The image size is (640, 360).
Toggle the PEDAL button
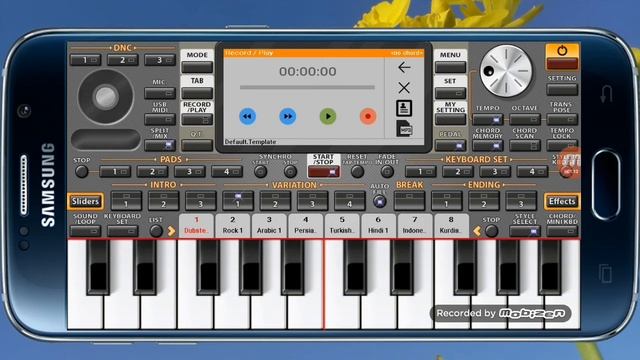tap(450, 145)
